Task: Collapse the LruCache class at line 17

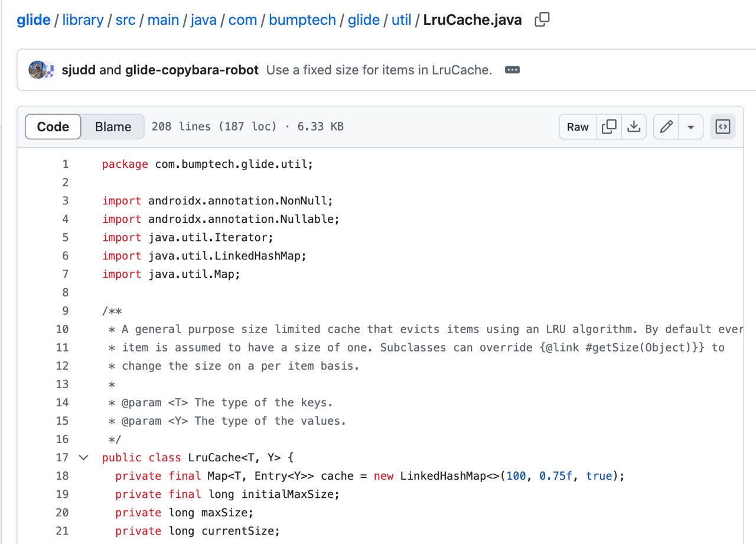Action: 84,457
